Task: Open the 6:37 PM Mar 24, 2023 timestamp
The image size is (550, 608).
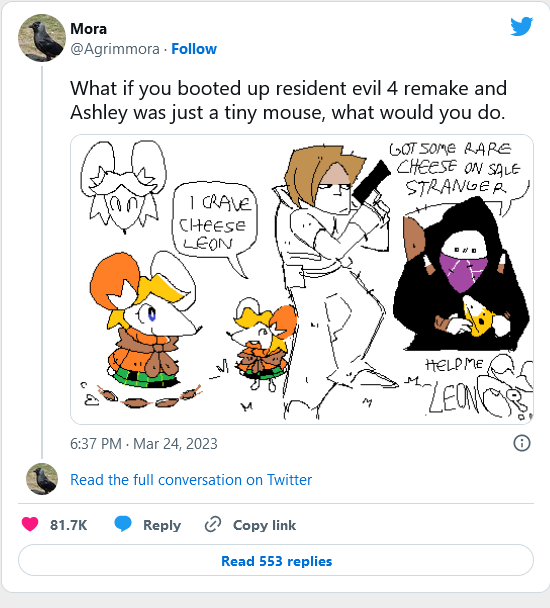Action: (x=144, y=444)
